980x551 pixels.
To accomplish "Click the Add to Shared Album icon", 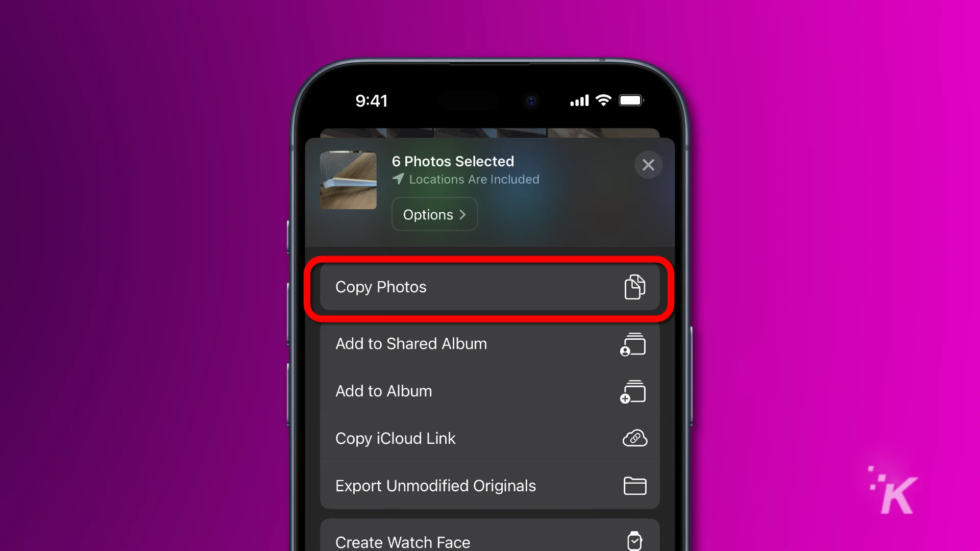I will click(x=633, y=344).
